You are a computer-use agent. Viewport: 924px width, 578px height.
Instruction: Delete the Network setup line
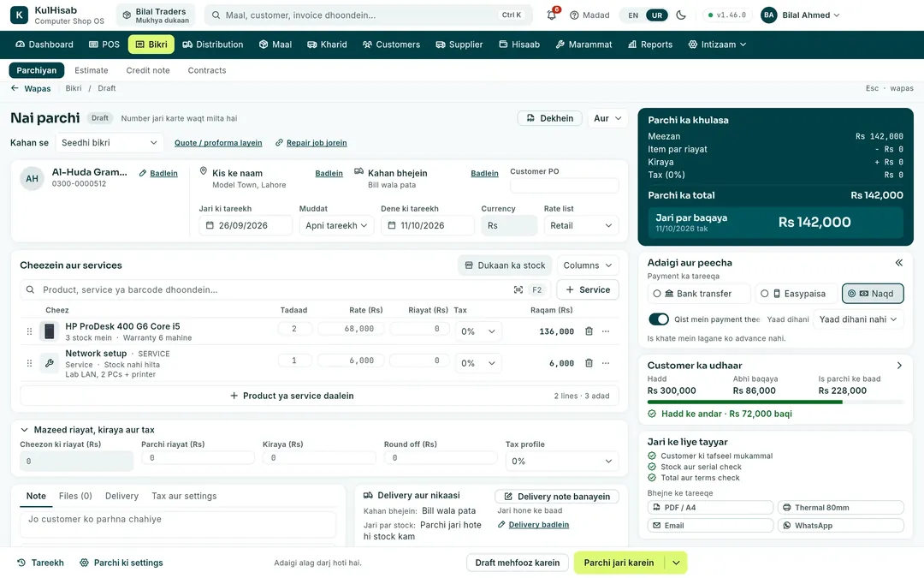point(589,363)
